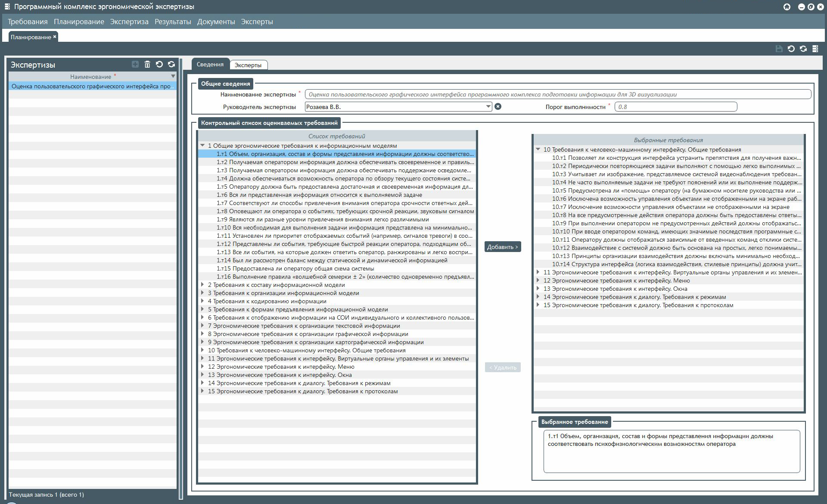This screenshot has width=827, height=504.
Task: Click the Выбранное требование text area
Action: click(x=672, y=451)
